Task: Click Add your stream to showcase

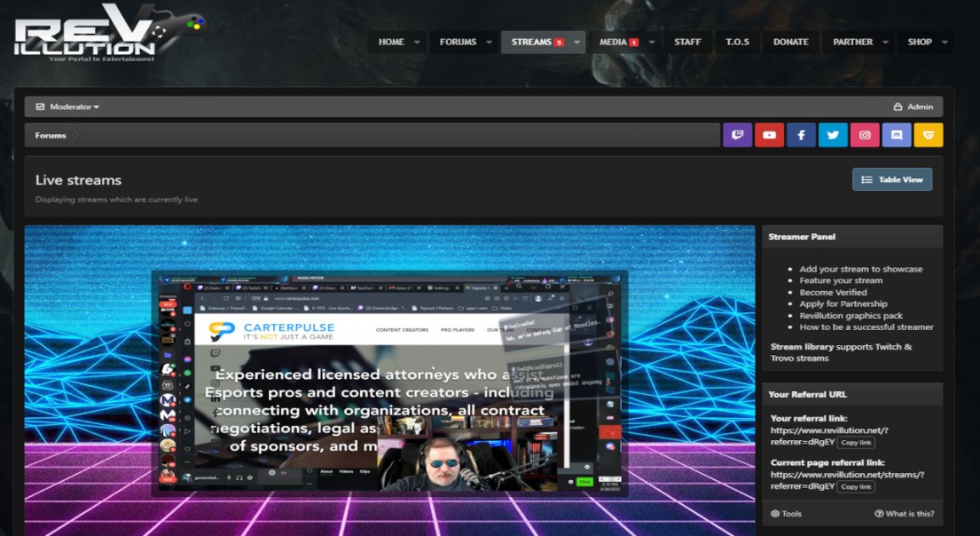Action: (x=860, y=269)
